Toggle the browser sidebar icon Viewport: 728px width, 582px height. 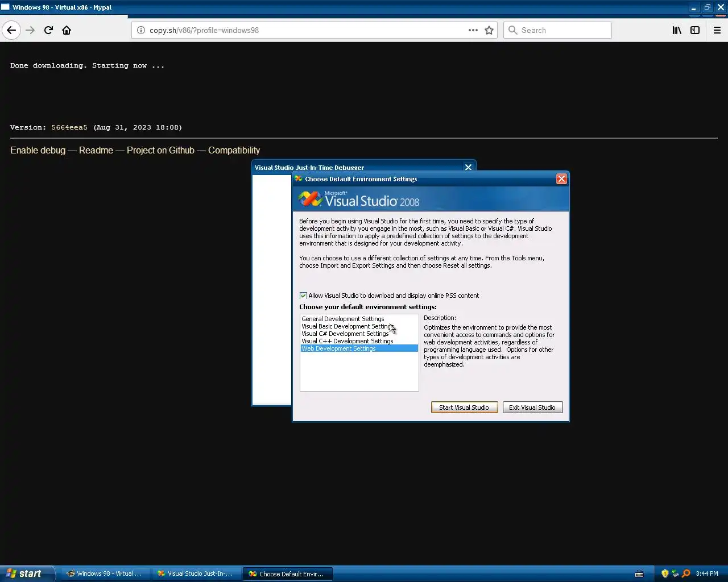[x=695, y=30]
